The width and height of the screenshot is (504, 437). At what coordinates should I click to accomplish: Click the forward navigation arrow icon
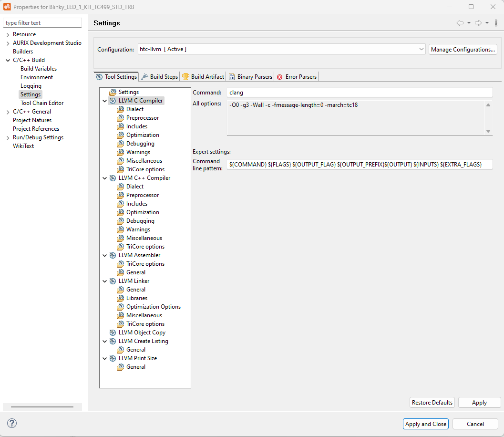(x=478, y=23)
